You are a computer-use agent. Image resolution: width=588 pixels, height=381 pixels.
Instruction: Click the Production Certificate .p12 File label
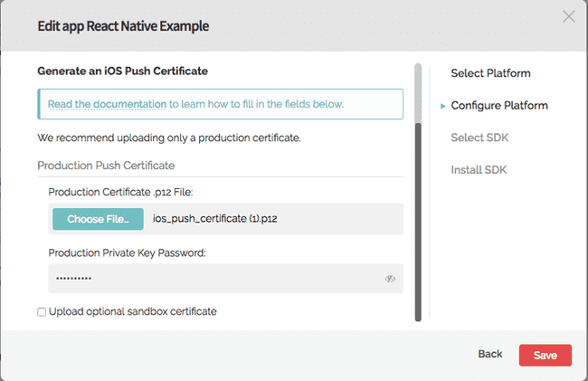tap(120, 192)
